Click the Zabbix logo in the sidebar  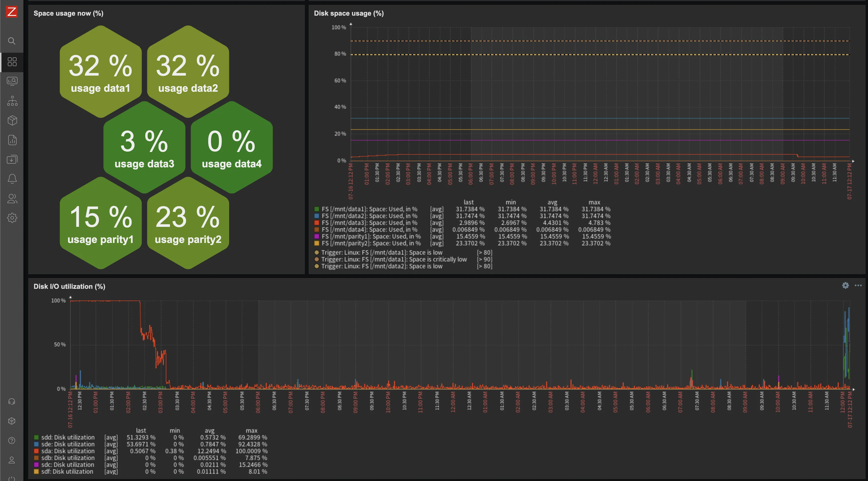point(12,12)
